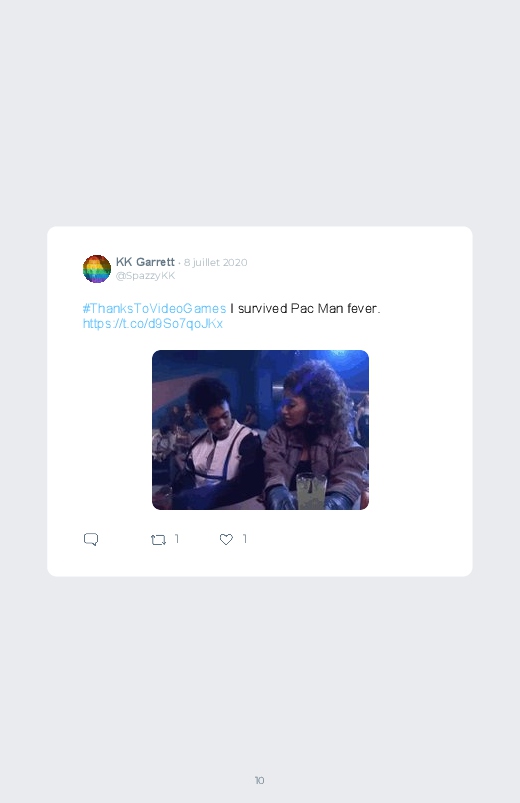This screenshot has height=803, width=520.
Task: Click the 8 juillet 2020 date
Action: click(x=216, y=262)
